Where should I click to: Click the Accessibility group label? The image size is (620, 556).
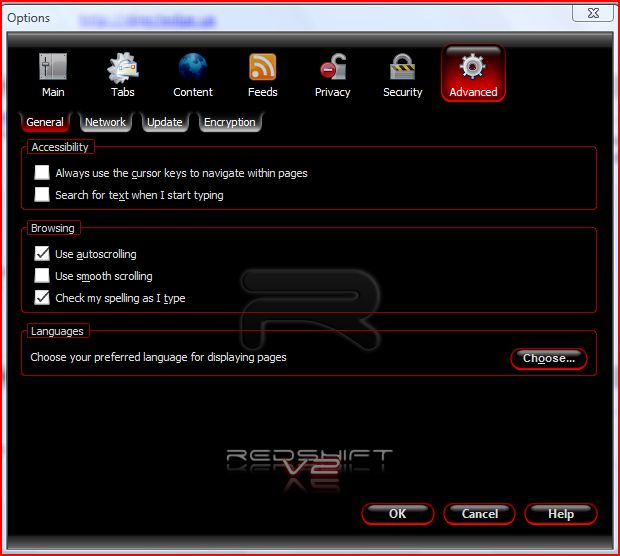coord(60,147)
